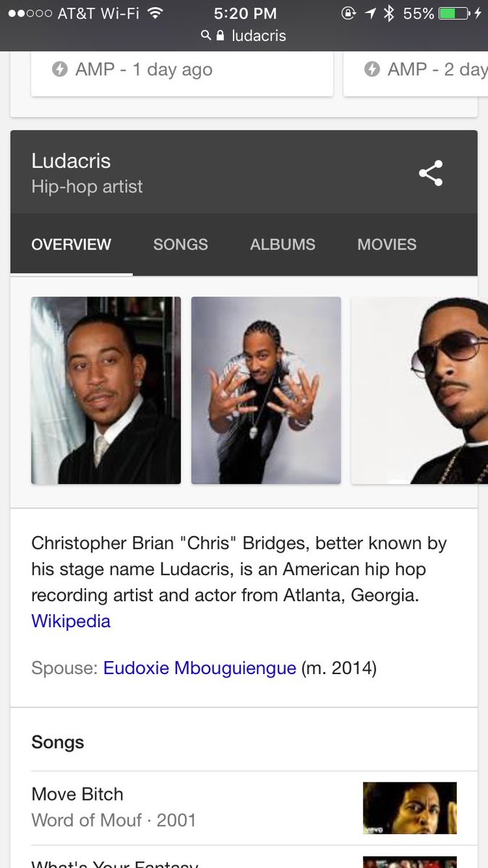Open first Ludacris photo in suit

(x=106, y=391)
